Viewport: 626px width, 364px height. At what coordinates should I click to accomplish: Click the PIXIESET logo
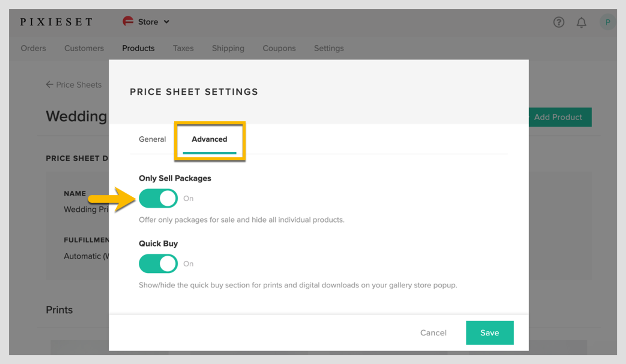point(56,22)
